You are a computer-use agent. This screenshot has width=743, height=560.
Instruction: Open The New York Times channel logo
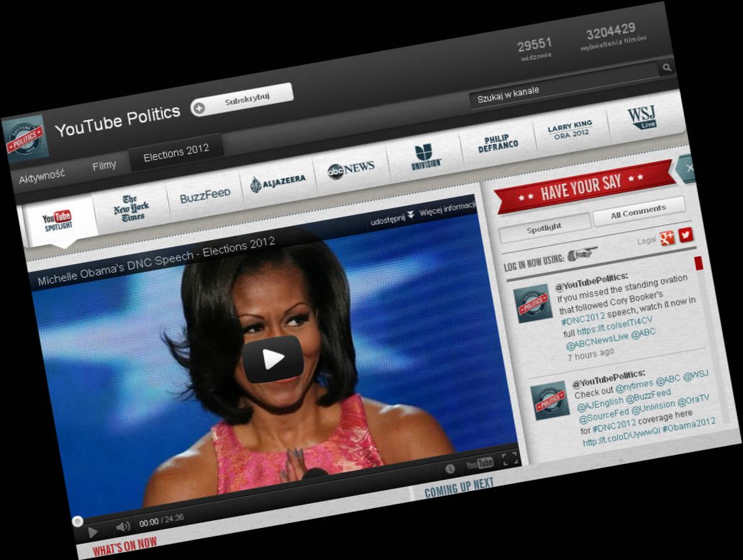pos(131,209)
